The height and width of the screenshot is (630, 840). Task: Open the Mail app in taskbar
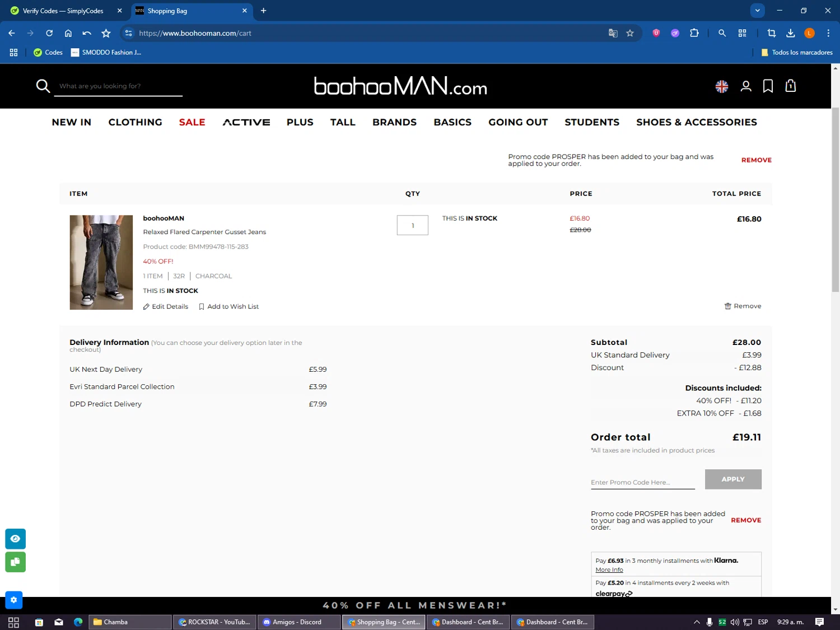point(59,622)
